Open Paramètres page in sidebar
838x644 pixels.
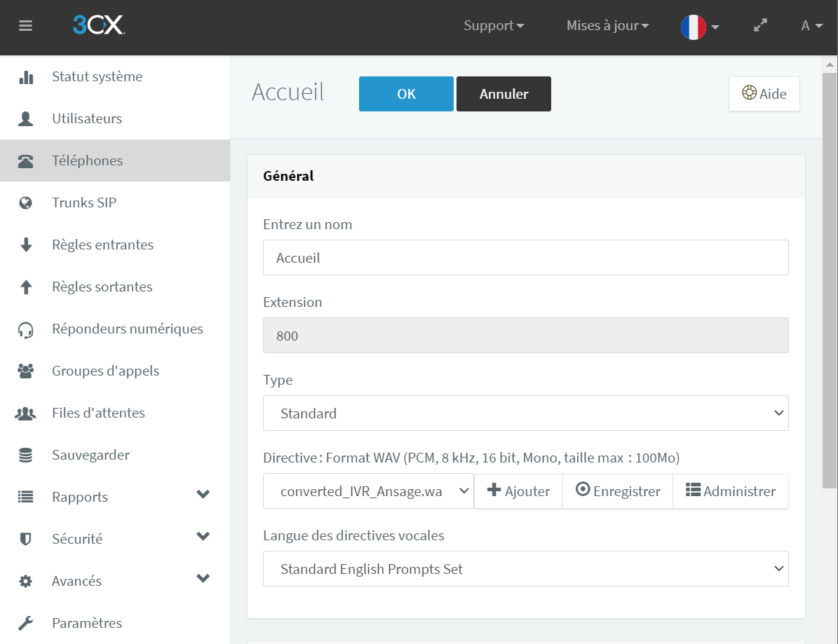pos(115,623)
